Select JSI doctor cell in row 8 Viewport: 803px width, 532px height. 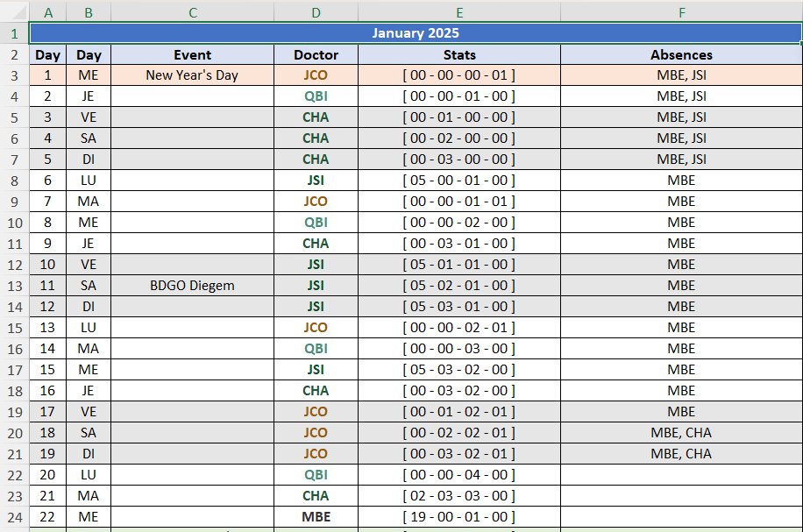[316, 181]
